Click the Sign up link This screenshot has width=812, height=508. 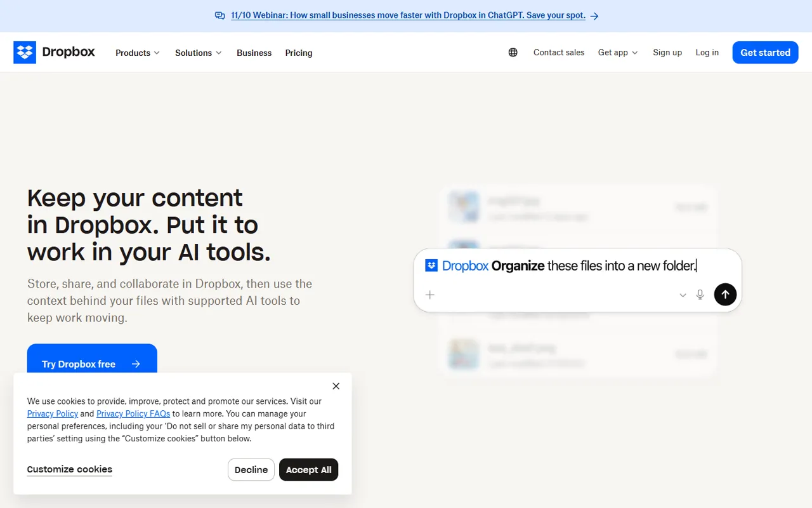667,53
